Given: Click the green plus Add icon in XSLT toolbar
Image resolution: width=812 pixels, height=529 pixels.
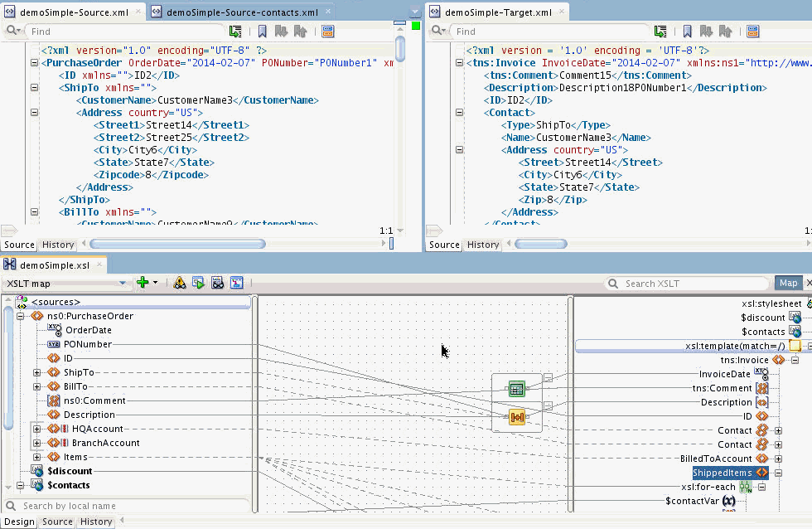Looking at the screenshot, I should pos(143,283).
